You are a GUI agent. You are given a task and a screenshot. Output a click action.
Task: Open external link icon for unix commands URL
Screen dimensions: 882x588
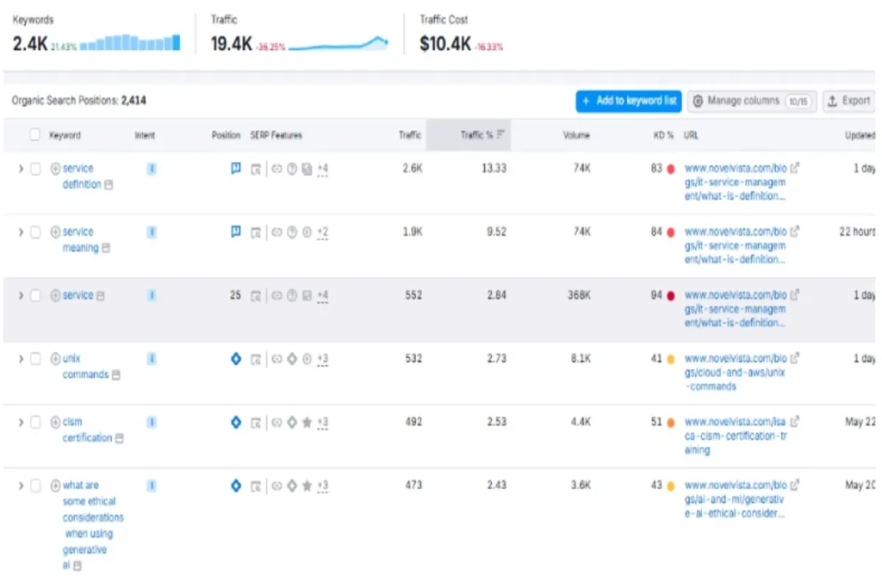point(794,358)
